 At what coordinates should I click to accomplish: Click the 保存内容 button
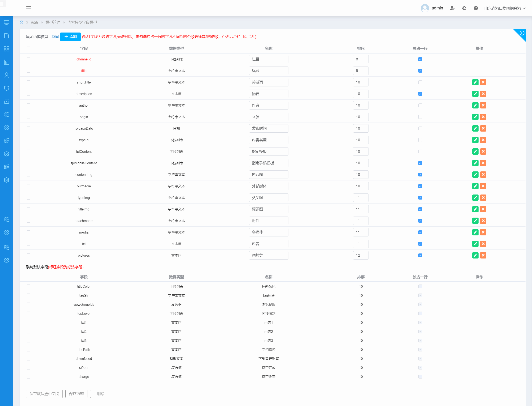click(76, 394)
